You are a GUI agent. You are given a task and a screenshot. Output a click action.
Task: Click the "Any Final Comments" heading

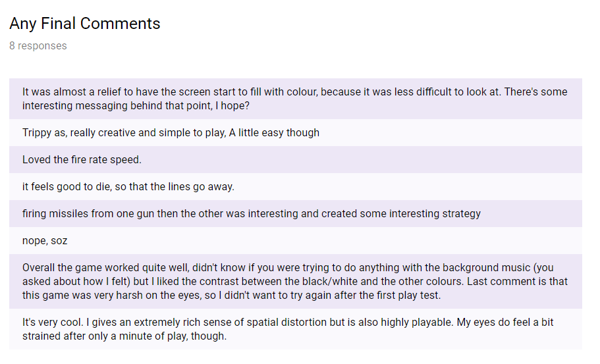coord(85,24)
